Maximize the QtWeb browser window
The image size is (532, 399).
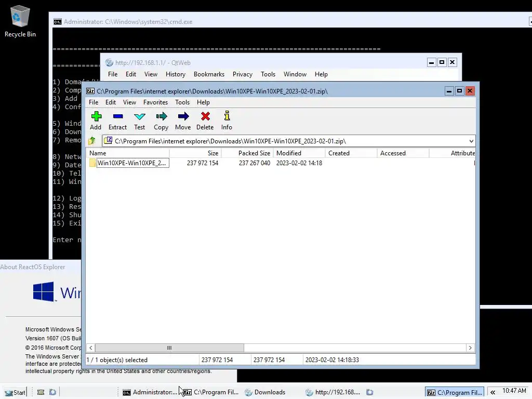tap(442, 62)
